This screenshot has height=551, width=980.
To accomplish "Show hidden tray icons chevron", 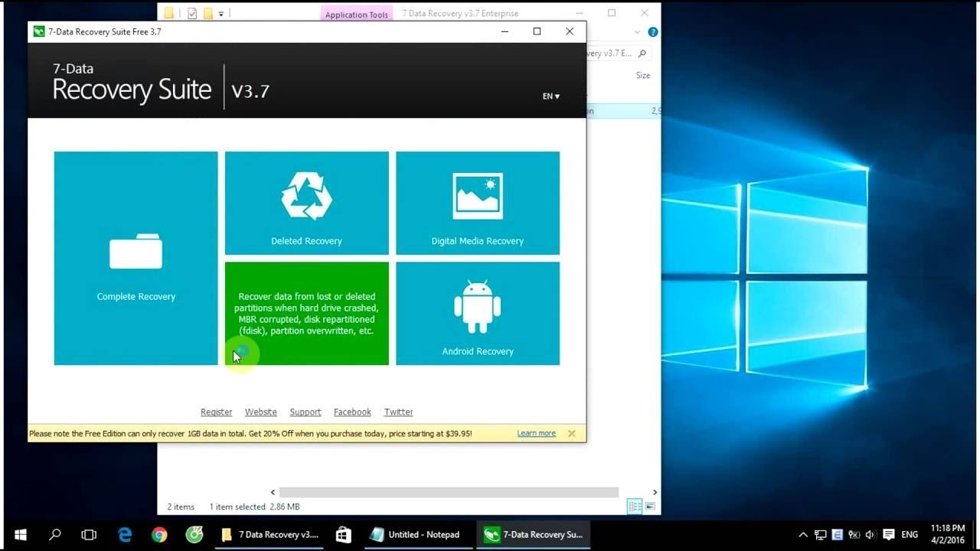I will click(802, 535).
